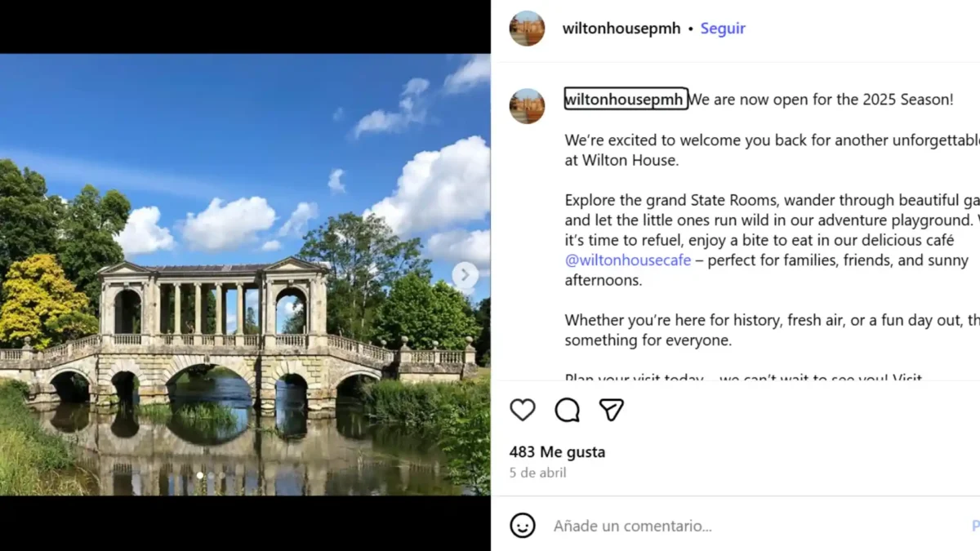Jump to the second carousel dot
This screenshot has width=980, height=551.
pos(210,475)
